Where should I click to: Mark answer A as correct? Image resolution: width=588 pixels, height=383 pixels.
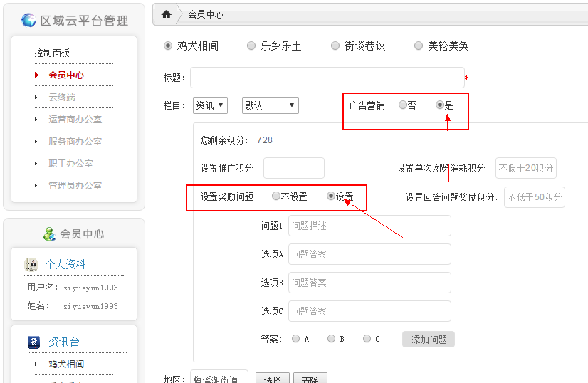click(x=295, y=339)
